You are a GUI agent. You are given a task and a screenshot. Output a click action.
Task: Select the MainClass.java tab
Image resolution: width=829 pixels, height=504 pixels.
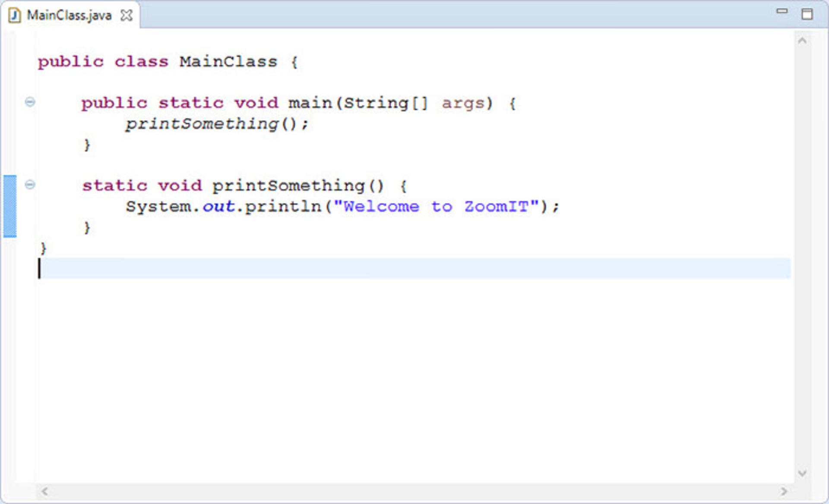70,16
